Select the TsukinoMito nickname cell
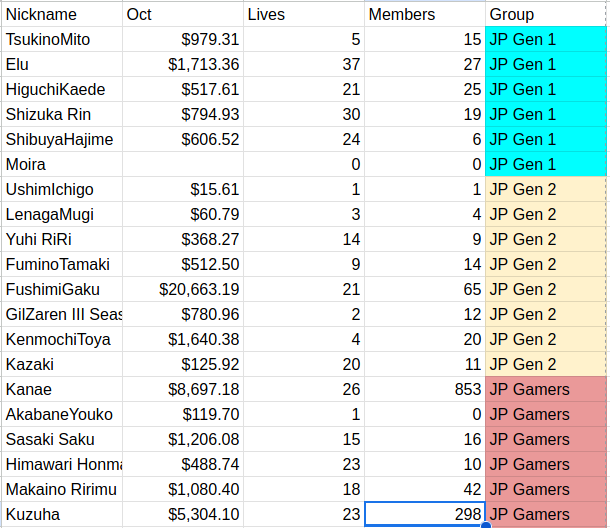This screenshot has width=610, height=528. point(61,39)
